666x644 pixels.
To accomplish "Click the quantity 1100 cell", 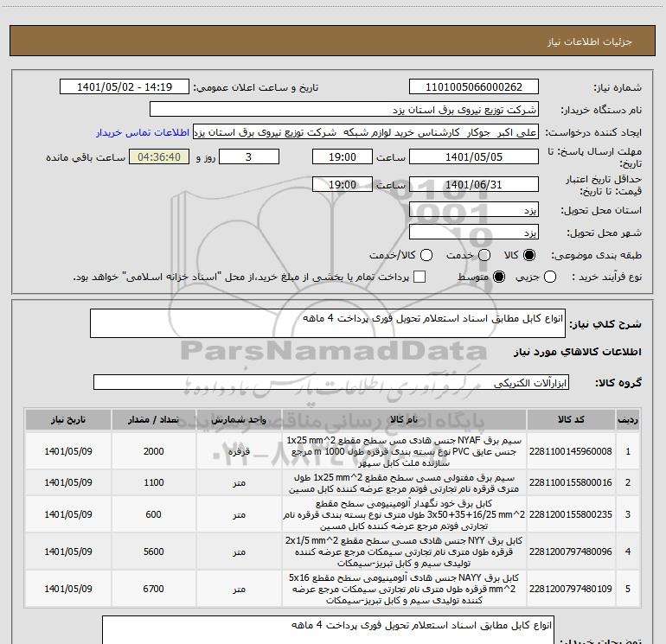I will (x=153, y=482).
